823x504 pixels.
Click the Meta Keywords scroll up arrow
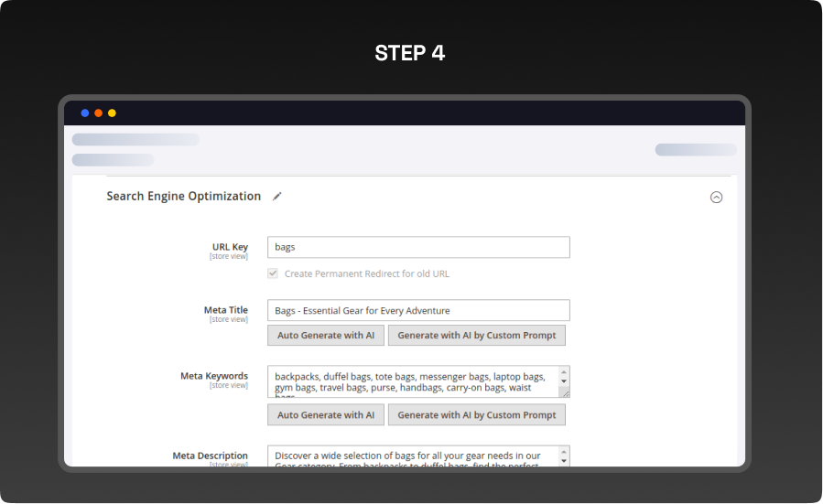coord(564,372)
